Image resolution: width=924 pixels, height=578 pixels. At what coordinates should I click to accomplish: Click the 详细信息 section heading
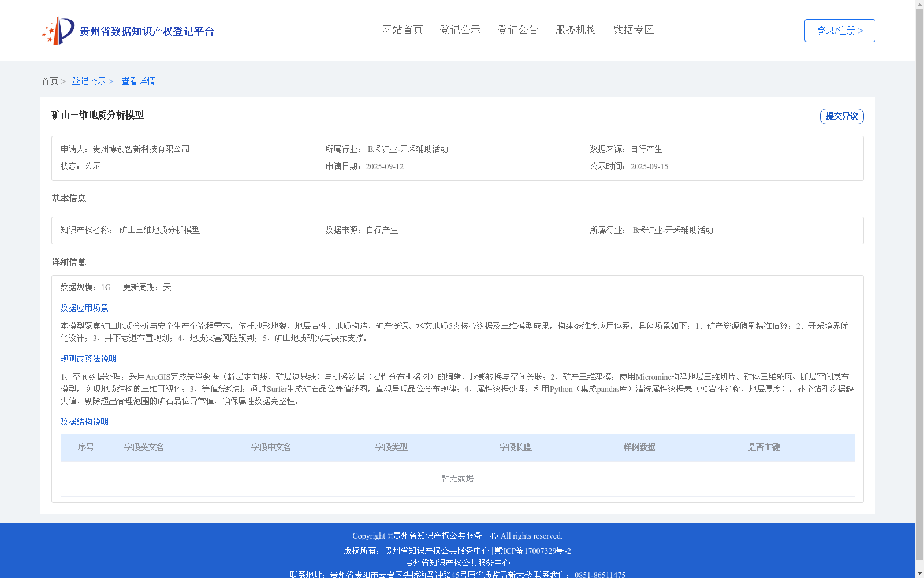pyautogui.click(x=69, y=262)
